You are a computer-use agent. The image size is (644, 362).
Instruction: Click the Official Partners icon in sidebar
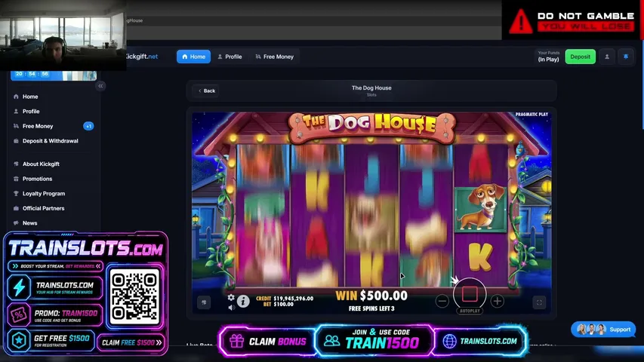(x=16, y=208)
